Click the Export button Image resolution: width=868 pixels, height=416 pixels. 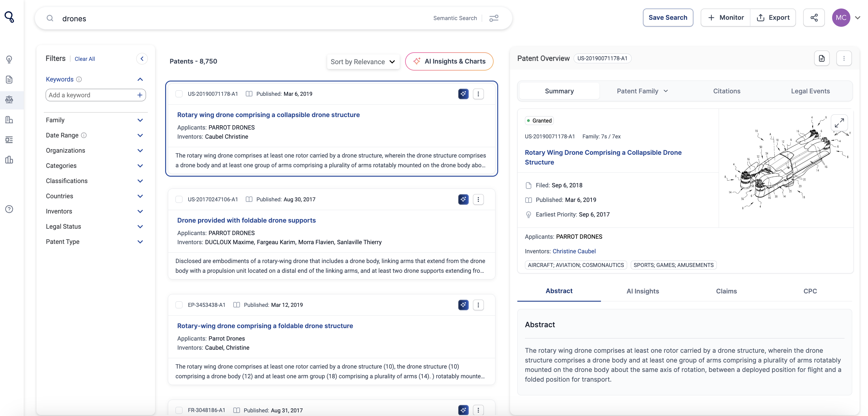[x=773, y=18]
